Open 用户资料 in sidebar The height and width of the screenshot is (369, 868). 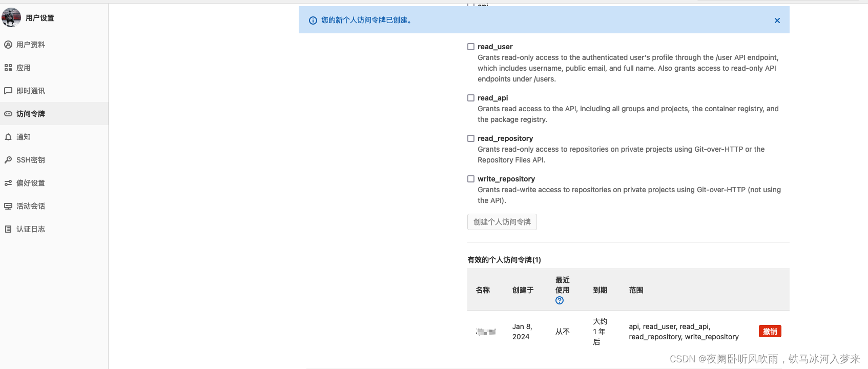point(54,45)
